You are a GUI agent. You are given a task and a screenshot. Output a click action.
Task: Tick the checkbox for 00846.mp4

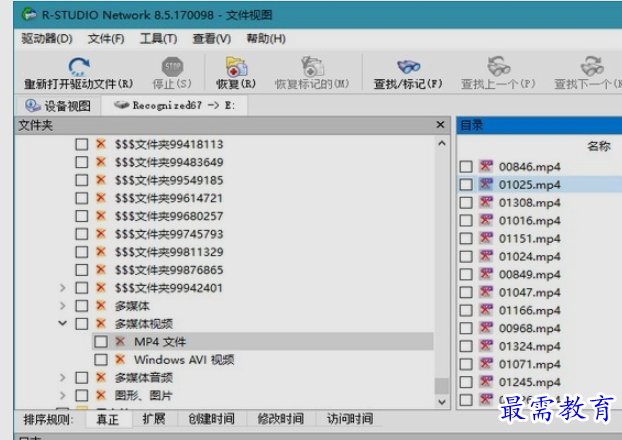[466, 167]
